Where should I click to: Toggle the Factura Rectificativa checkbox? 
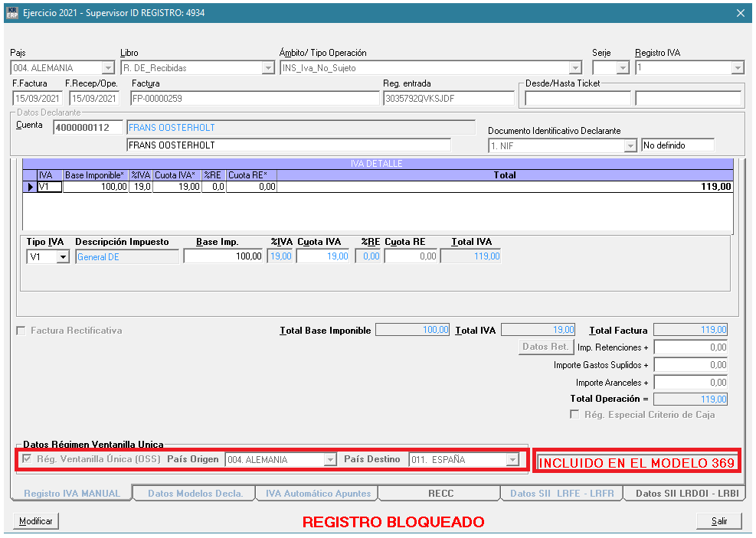[21, 331]
